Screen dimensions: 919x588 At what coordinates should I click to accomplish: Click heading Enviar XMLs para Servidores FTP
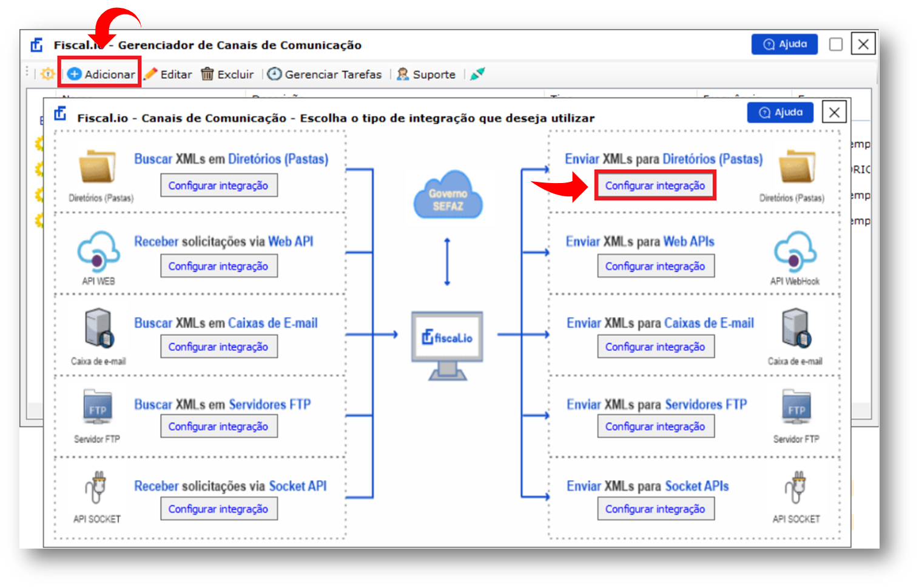point(656,404)
